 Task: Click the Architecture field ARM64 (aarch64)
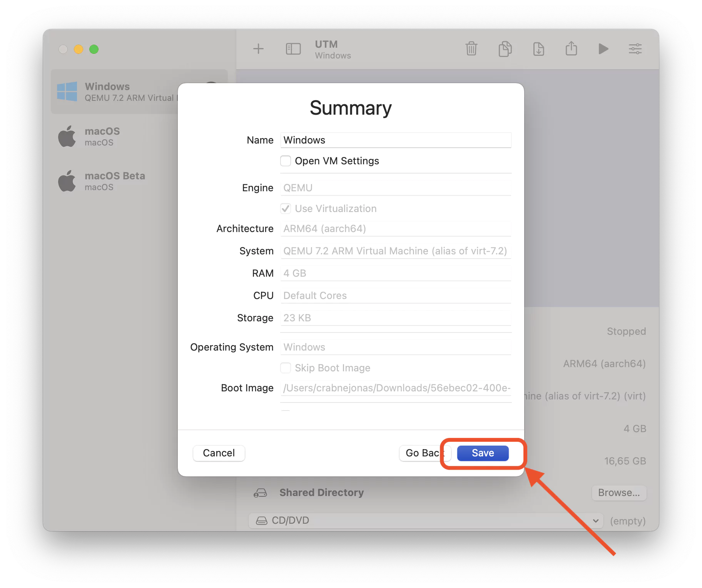pyautogui.click(x=396, y=229)
